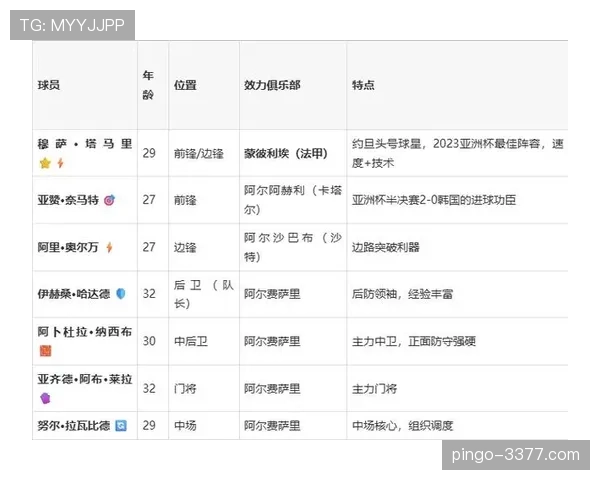Click the star icon under 穆萨·塔马里
The width and height of the screenshot is (600, 480).
click(45, 163)
